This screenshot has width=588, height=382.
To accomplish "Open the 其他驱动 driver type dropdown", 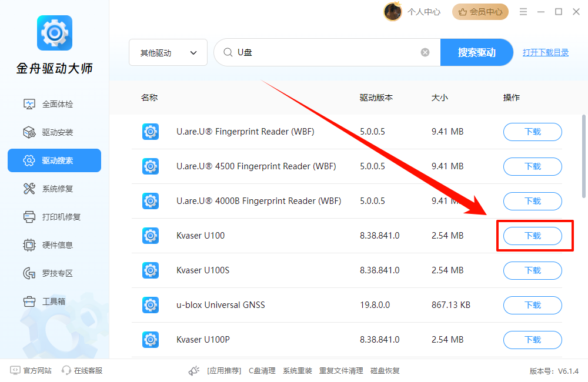I will (x=168, y=52).
